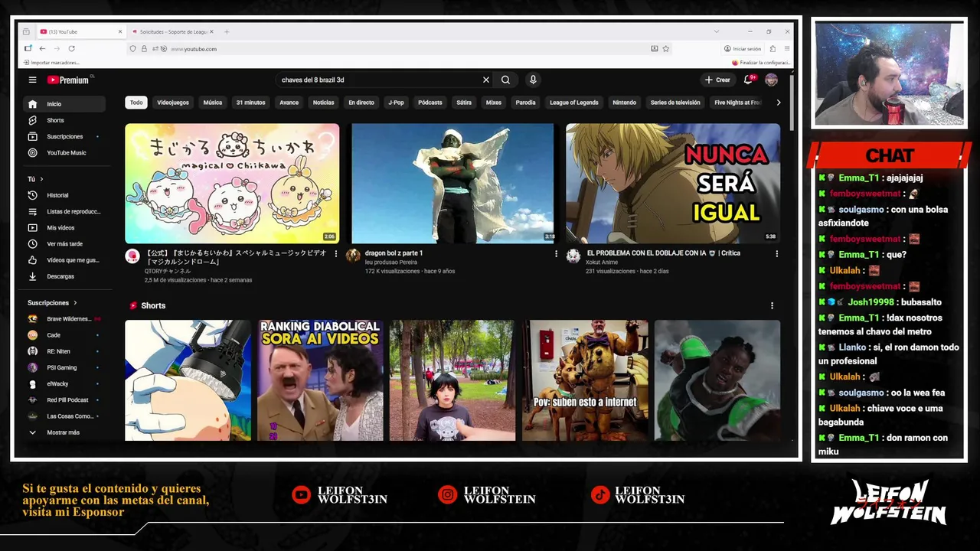The width and height of the screenshot is (980, 551).
Task: Reload the page in the browser
Action: pyautogui.click(x=71, y=48)
